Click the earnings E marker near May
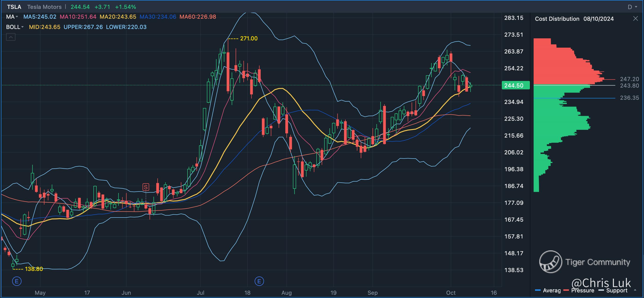 [x=17, y=281]
